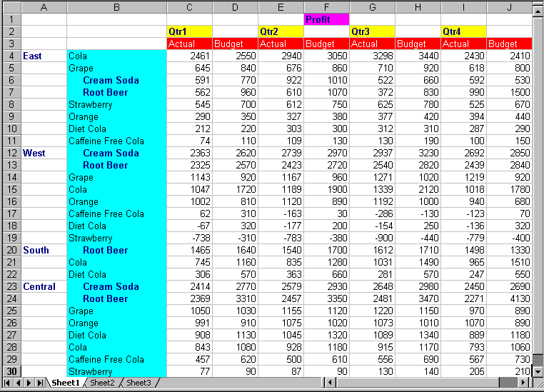Screen dimensions: 544x392
Task: Go to the first sheet tab arrow
Action: click(x=7, y=383)
